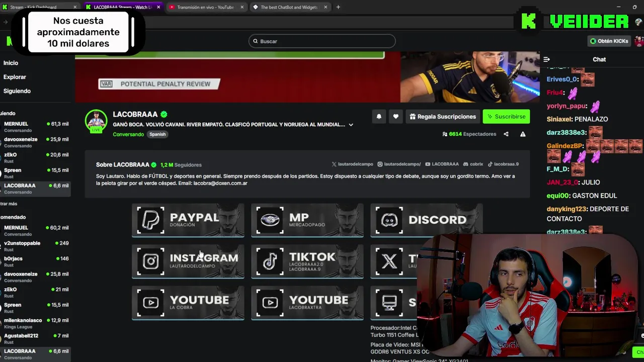Click Siniaxel username in chat
The height and width of the screenshot is (362, 644).
tap(560, 119)
